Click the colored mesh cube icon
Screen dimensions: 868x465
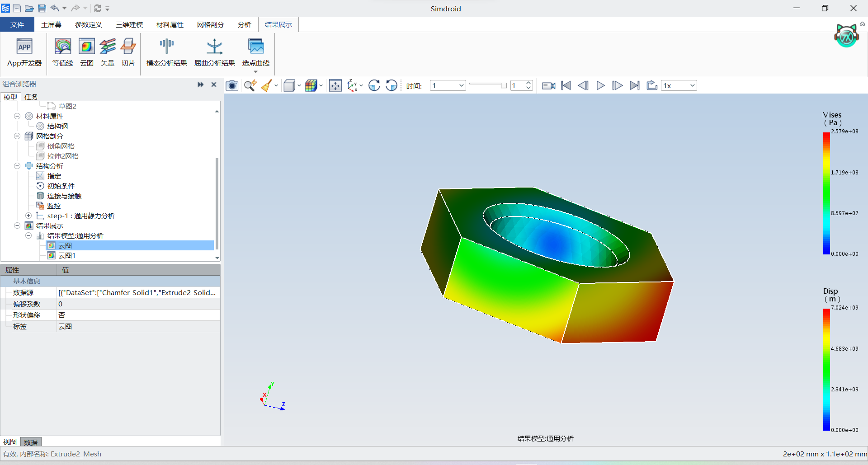click(311, 85)
